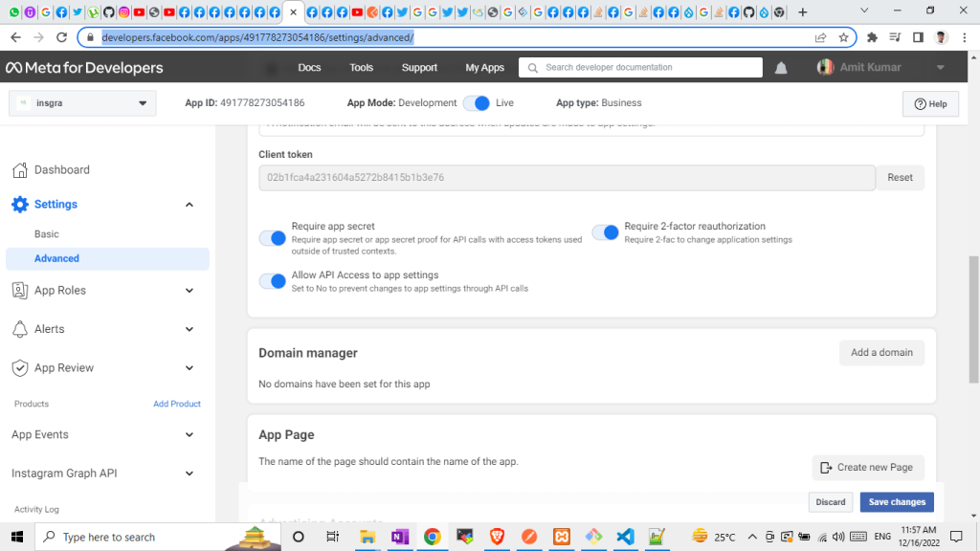
Task: Open the Docs menu in top navigation
Action: [309, 68]
